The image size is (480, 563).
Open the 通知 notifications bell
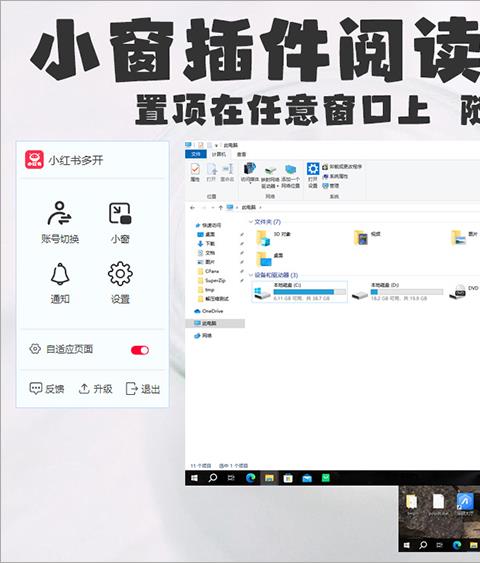[60, 283]
